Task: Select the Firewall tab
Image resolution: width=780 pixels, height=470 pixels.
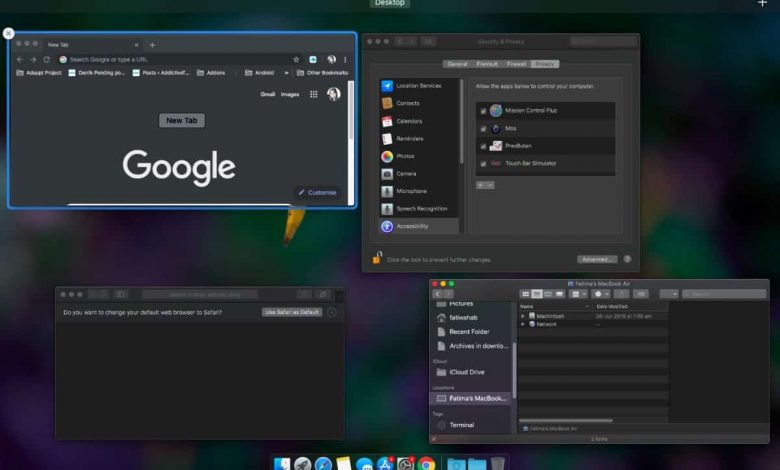Action: click(516, 64)
